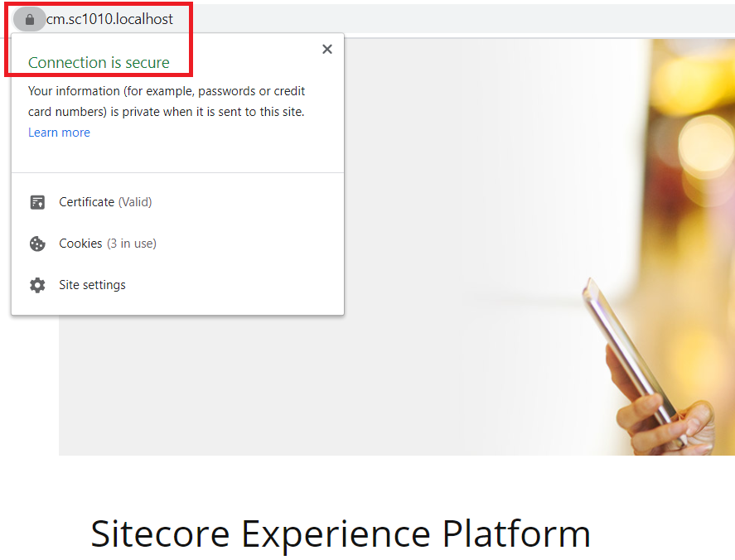The image size is (735, 560).
Task: Click empty address bar area right of URL
Action: (456, 19)
